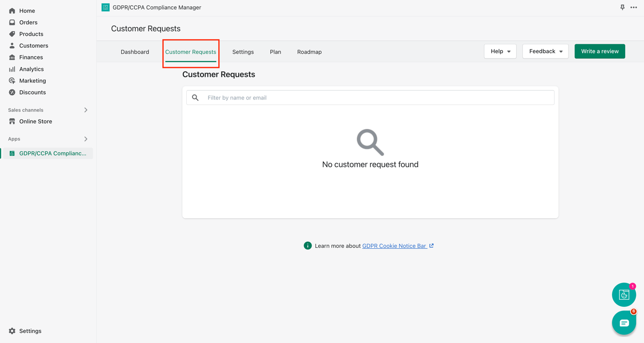Image resolution: width=644 pixels, height=343 pixels.
Task: Open the three-dot more actions menu
Action: tap(634, 8)
